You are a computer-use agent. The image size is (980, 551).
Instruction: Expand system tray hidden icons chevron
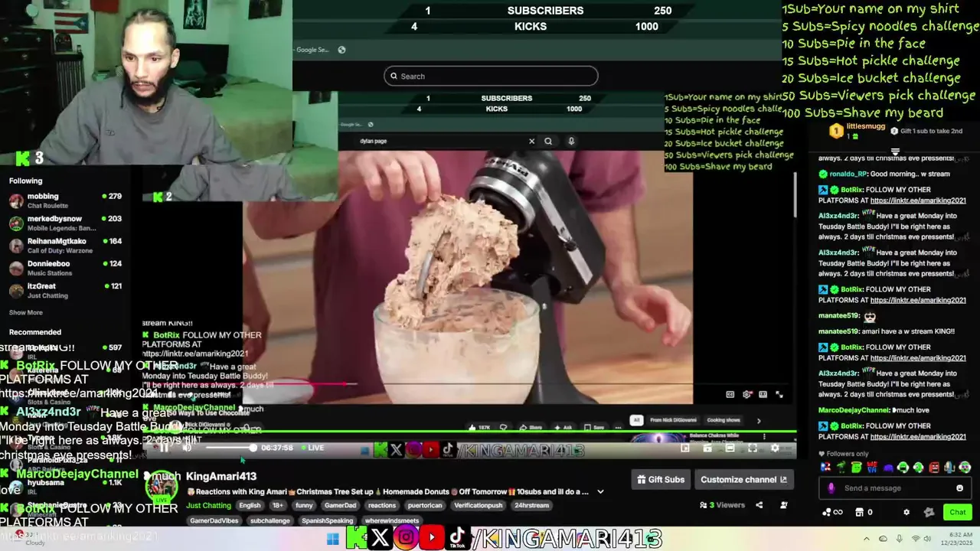tap(867, 539)
